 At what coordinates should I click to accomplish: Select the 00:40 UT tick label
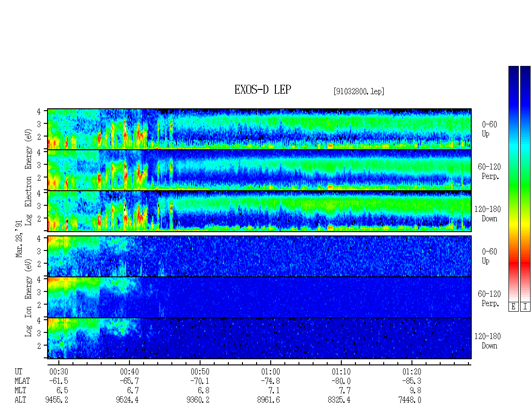pos(129,372)
